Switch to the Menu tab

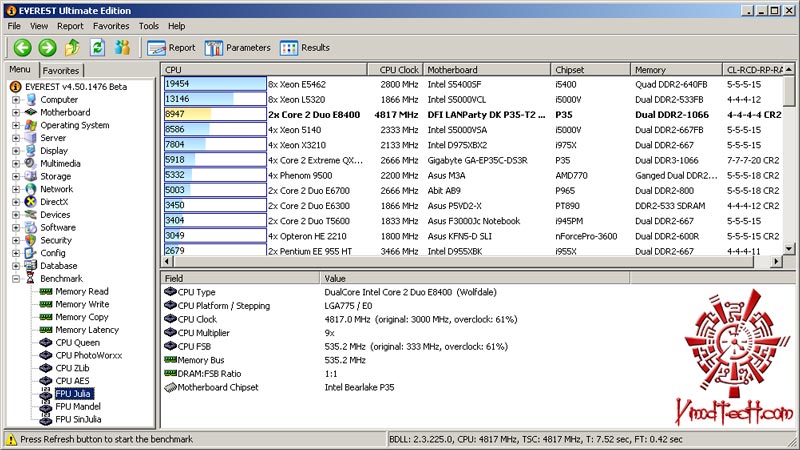[20, 69]
